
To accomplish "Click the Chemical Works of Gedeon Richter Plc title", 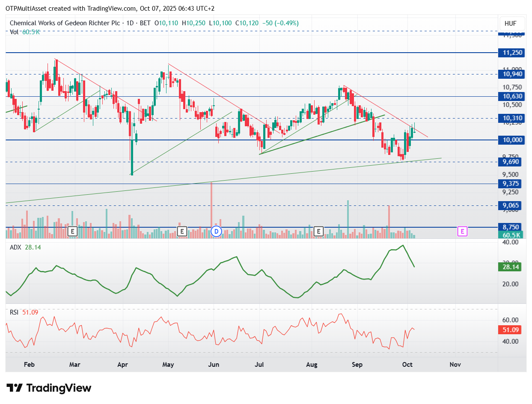I will [65, 23].
